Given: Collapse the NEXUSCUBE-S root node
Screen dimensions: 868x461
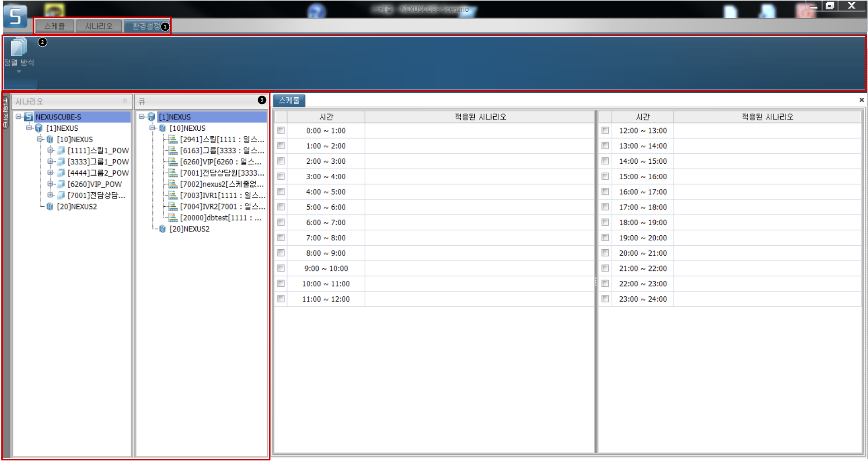Looking at the screenshot, I should click(x=18, y=117).
